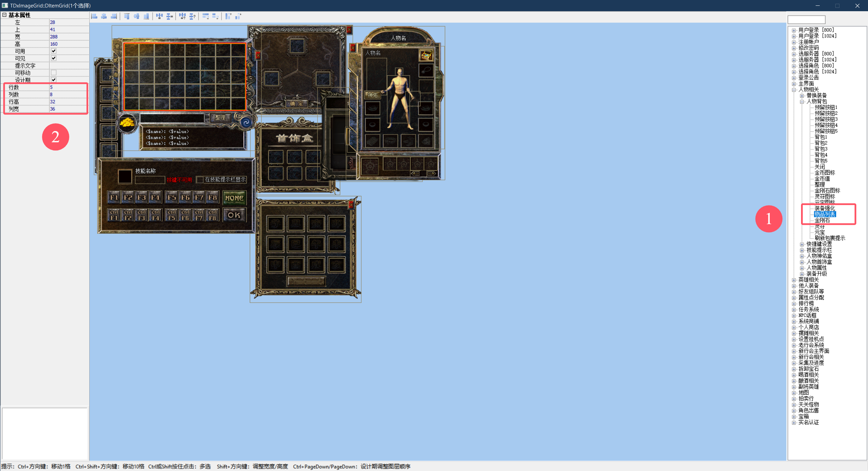Expand the 主界面 tree node
Screen dimensions: 868x471
click(794, 84)
